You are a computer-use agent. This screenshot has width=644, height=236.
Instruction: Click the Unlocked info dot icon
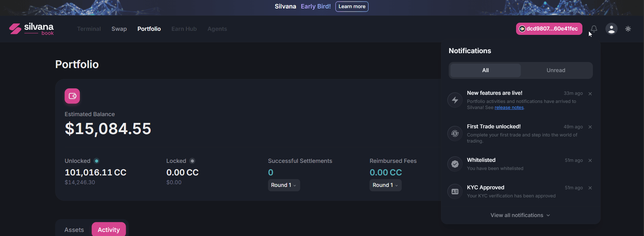[x=96, y=161]
